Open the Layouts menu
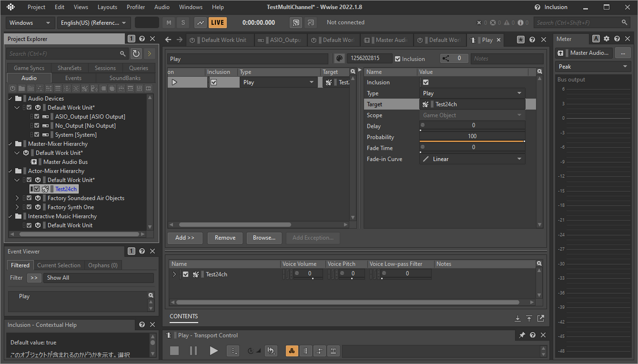 107,7
